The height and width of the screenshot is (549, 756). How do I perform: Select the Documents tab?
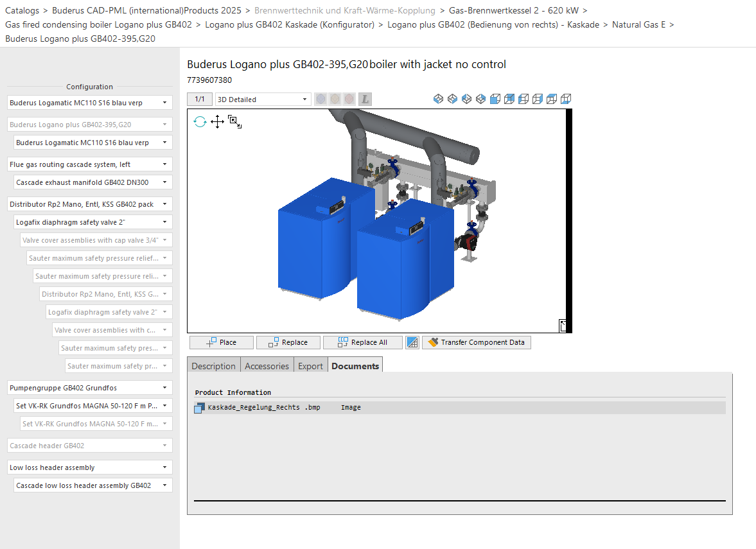(355, 366)
